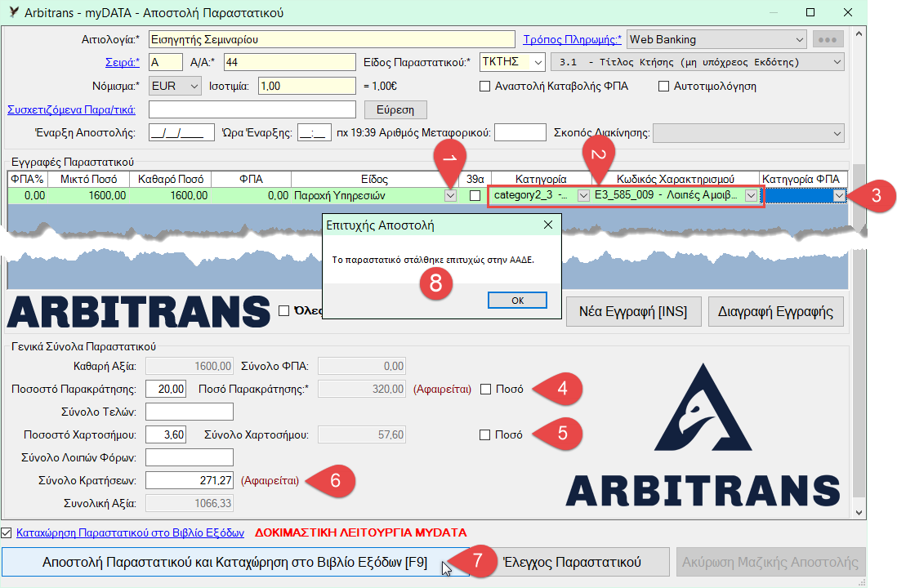
Task: Click the Εύρεση button
Action: pyautogui.click(x=395, y=109)
